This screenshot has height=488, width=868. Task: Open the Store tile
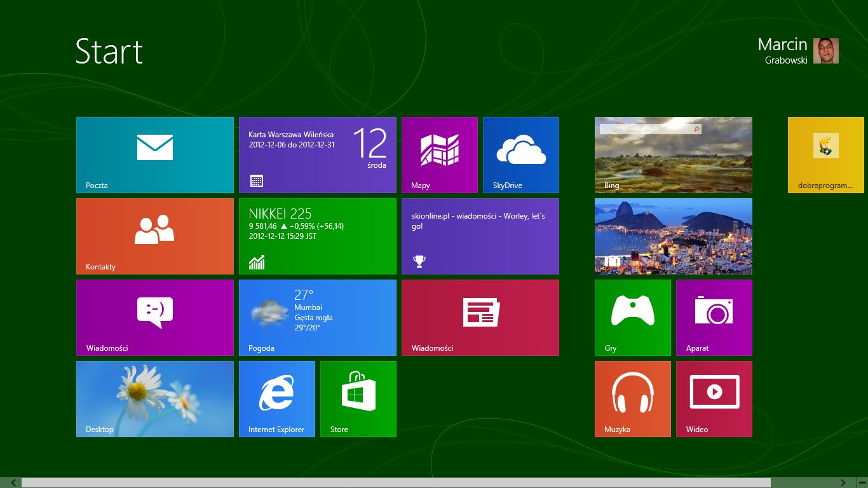[x=358, y=399]
